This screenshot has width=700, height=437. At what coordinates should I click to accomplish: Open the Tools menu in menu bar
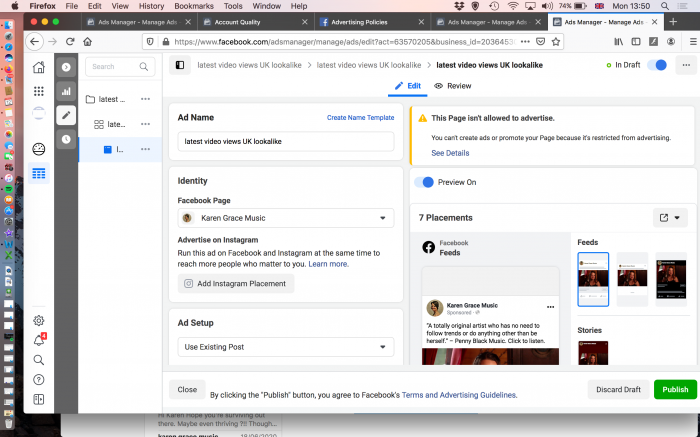coord(233,6)
